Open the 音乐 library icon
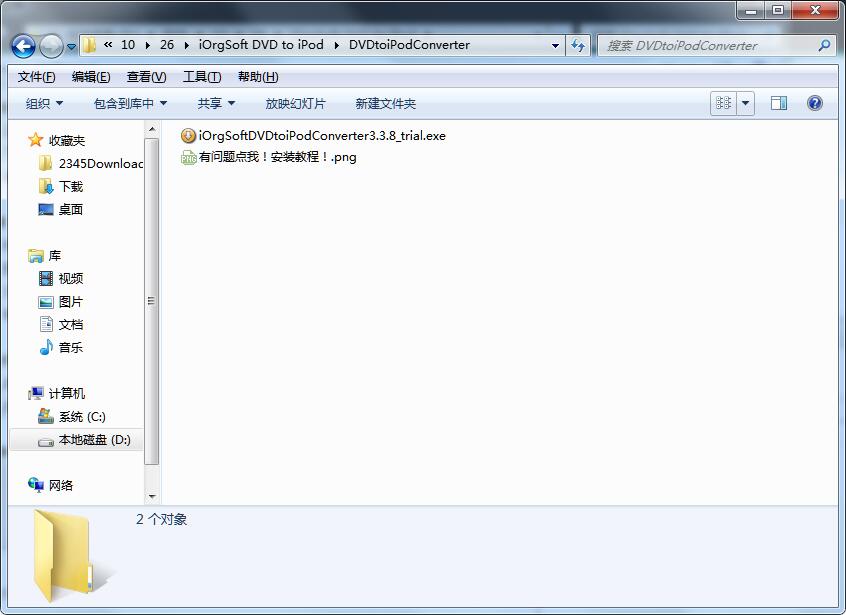The height and width of the screenshot is (615, 846). [x=46, y=347]
